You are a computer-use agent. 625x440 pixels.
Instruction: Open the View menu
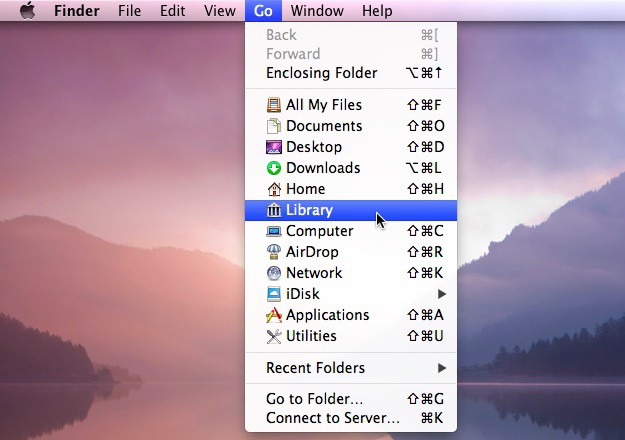(220, 11)
